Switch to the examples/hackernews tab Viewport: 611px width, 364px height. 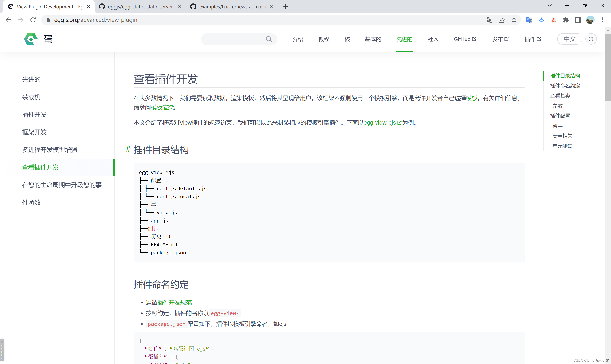point(232,7)
